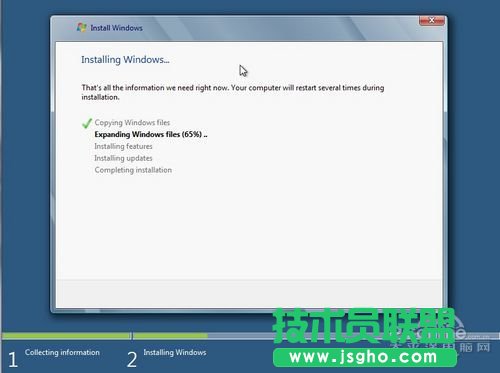Click "Collecting information" stage label
This screenshot has height=373, width=500.
pos(62,352)
